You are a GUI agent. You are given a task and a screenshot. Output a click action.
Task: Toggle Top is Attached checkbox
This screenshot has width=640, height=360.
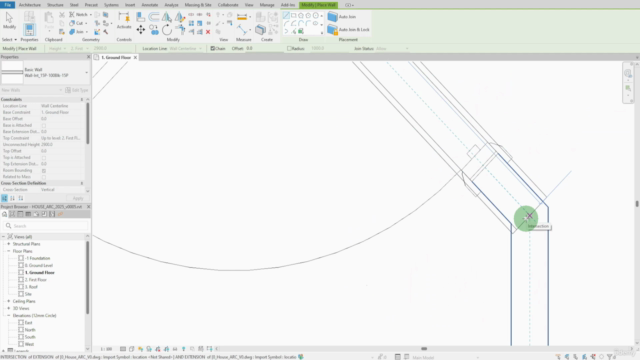pos(44,158)
